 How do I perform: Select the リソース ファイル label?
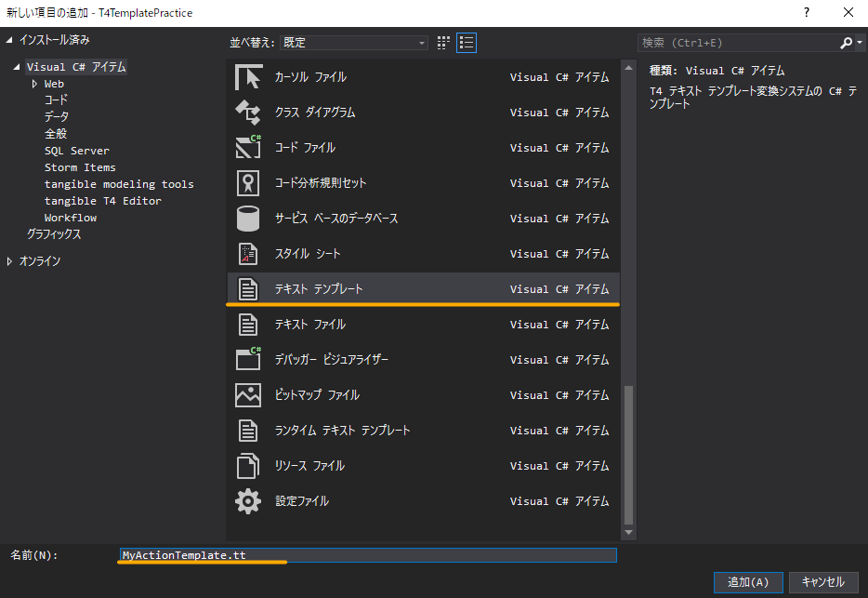309,466
